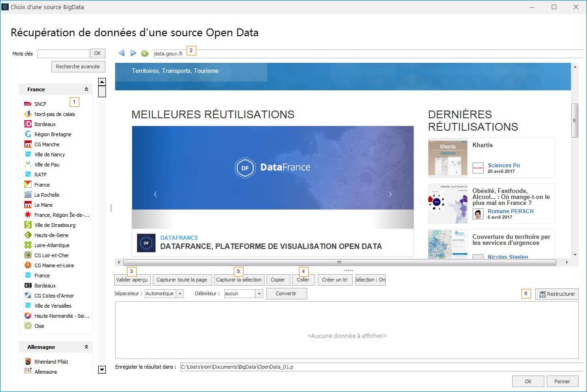The width and height of the screenshot is (587, 392).
Task: Click the Sciences Po author link
Action: tap(504, 166)
